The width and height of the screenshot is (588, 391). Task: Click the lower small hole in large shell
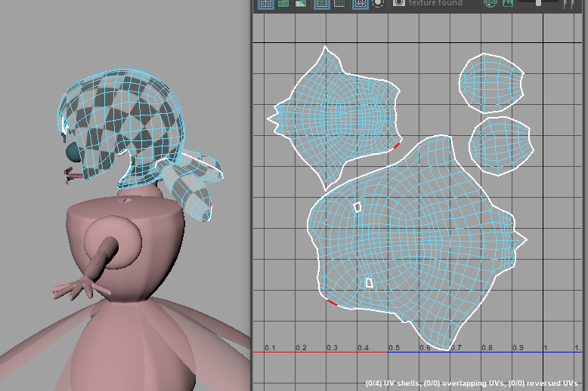370,283
